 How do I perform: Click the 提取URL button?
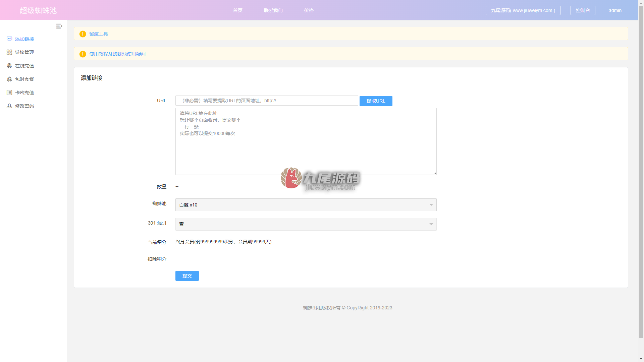376,101
